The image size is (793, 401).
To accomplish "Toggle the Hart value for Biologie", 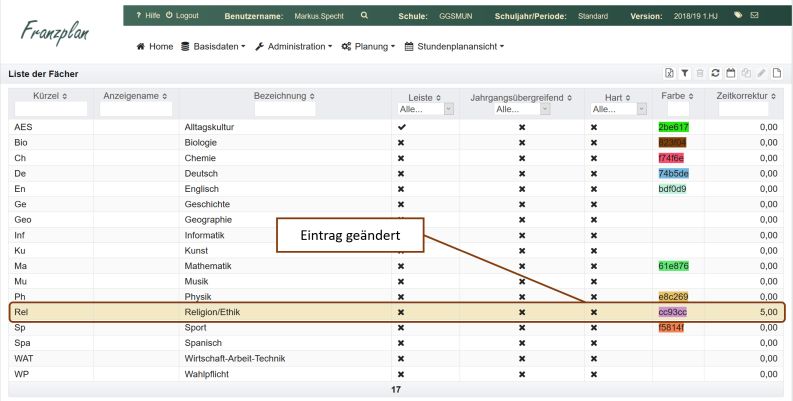I will (593, 142).
